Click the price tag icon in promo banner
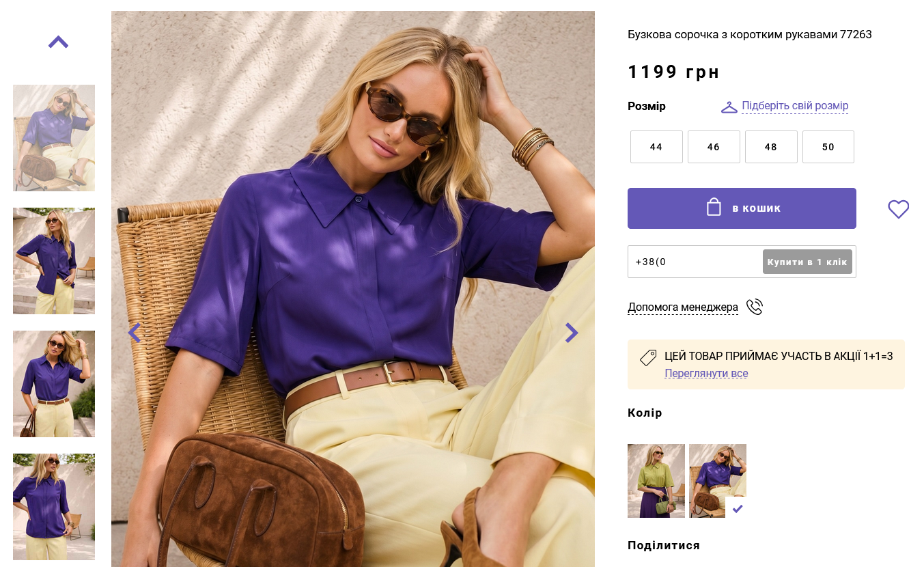This screenshot has height=567, width=924. (x=647, y=357)
